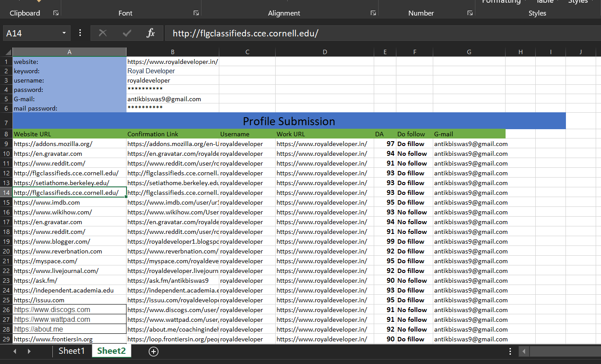Click the Enter checkmark icon beside formula bar
The height and width of the screenshot is (364, 601).
click(x=127, y=33)
